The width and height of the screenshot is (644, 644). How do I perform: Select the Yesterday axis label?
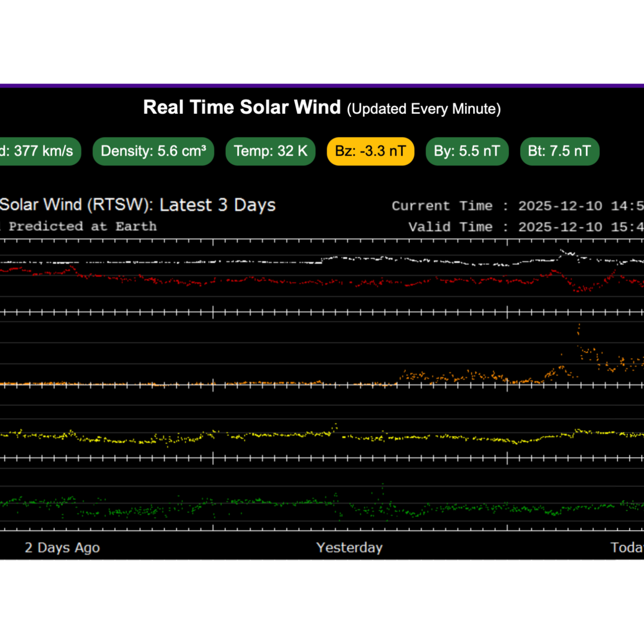pos(350,547)
